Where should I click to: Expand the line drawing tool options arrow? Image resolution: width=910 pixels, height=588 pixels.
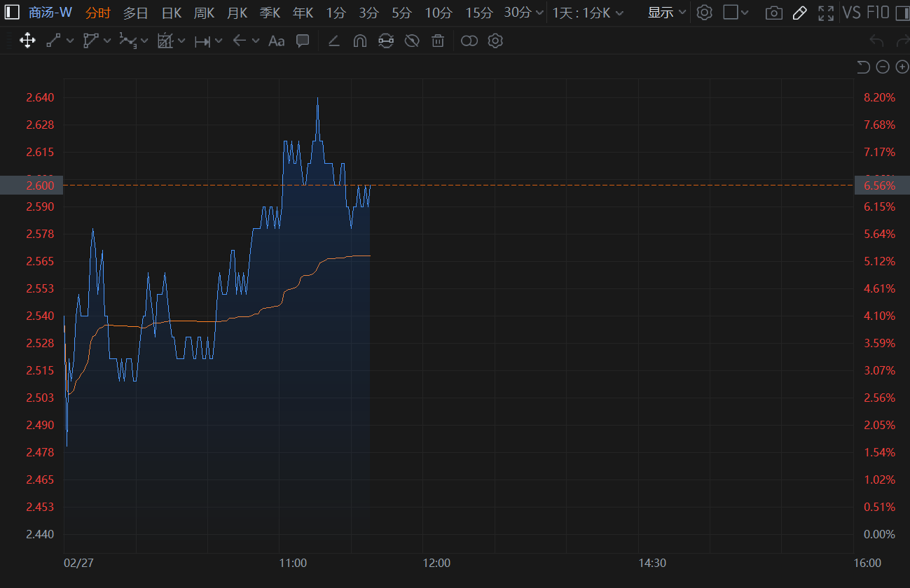pyautogui.click(x=70, y=41)
